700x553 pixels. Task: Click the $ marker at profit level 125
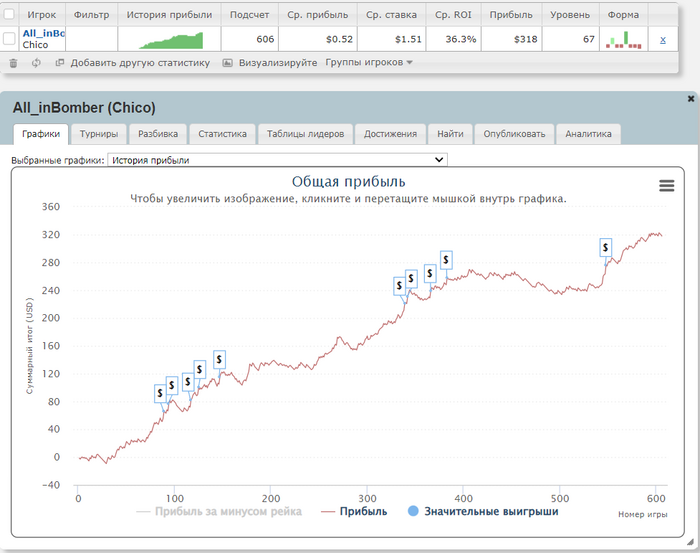pos(200,370)
